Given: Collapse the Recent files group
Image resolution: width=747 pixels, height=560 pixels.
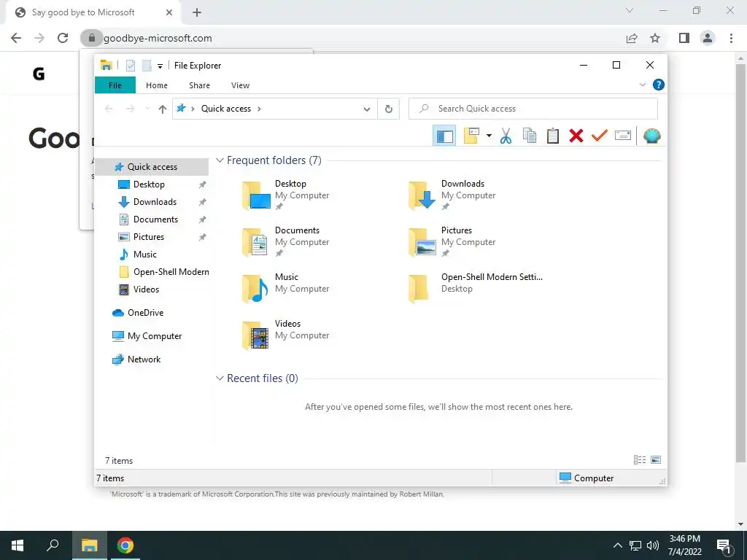Looking at the screenshot, I should (220, 378).
